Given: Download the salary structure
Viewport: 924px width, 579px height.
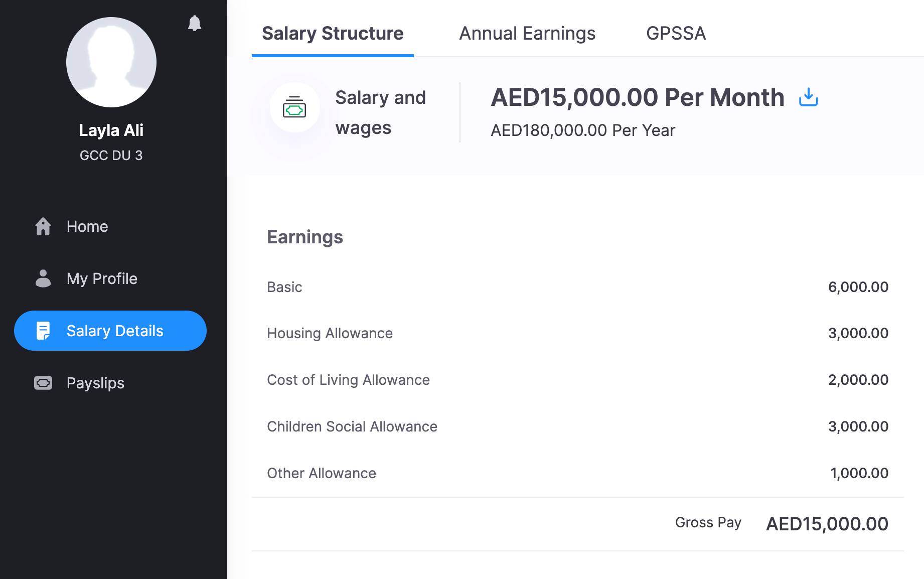Looking at the screenshot, I should tap(808, 97).
